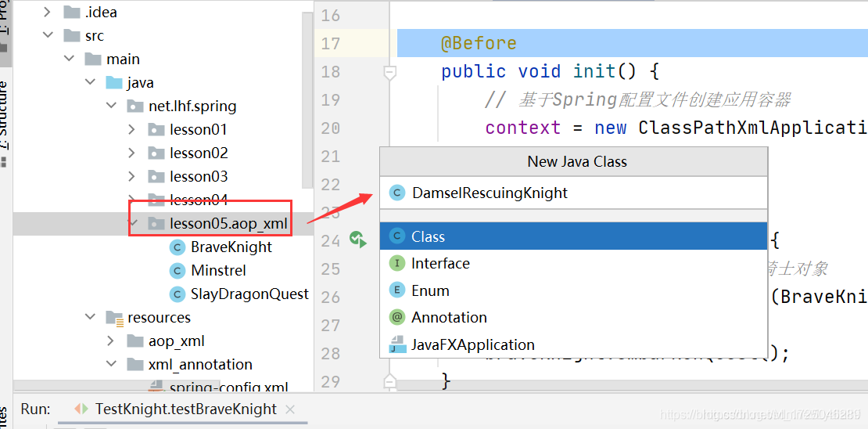868x429 pixels.
Task: Expand the lesson03 package chevron
Action: (x=131, y=176)
